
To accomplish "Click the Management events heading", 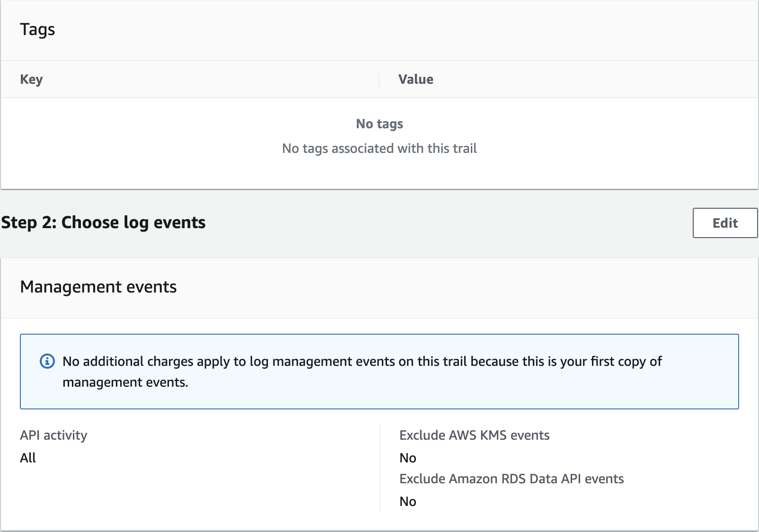I will (x=98, y=287).
